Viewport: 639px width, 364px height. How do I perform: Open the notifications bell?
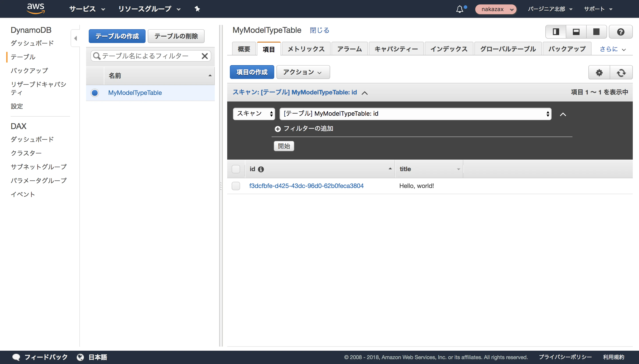pyautogui.click(x=460, y=9)
